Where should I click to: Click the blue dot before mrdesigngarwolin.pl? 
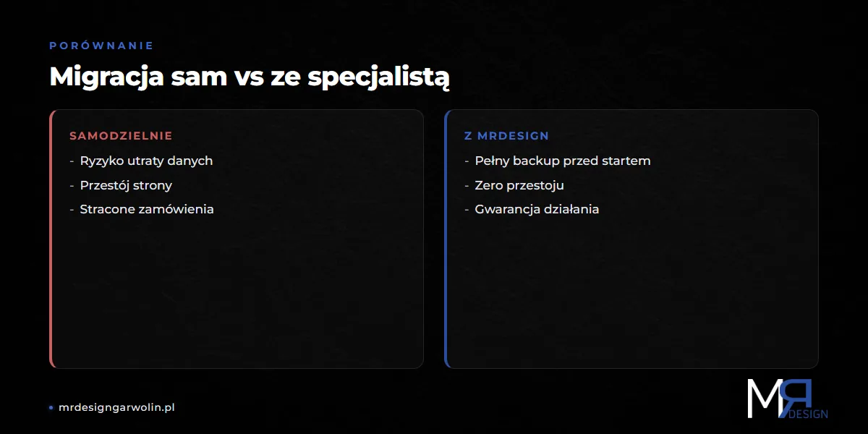click(51, 408)
